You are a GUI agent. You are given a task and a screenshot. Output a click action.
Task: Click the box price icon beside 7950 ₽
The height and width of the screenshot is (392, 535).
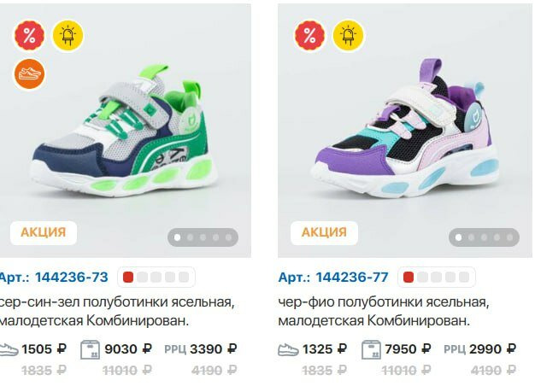371,348
